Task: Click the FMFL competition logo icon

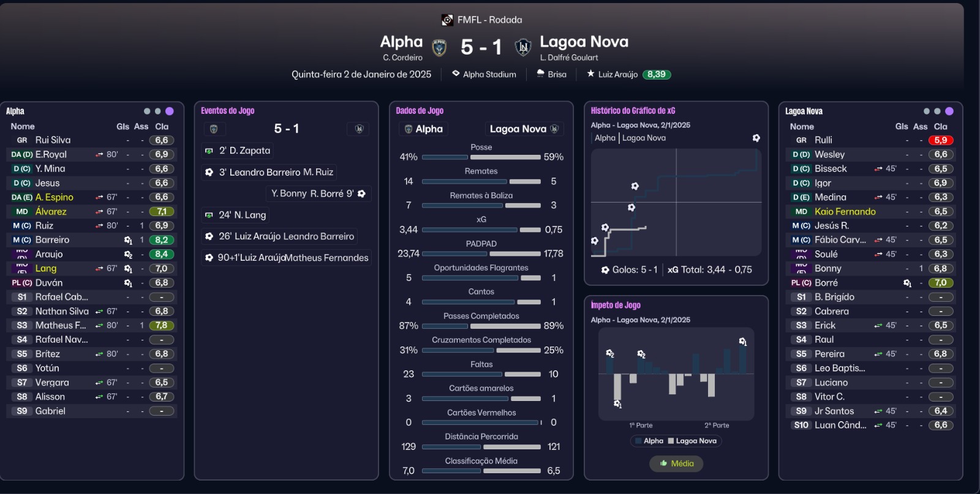Action: [448, 20]
